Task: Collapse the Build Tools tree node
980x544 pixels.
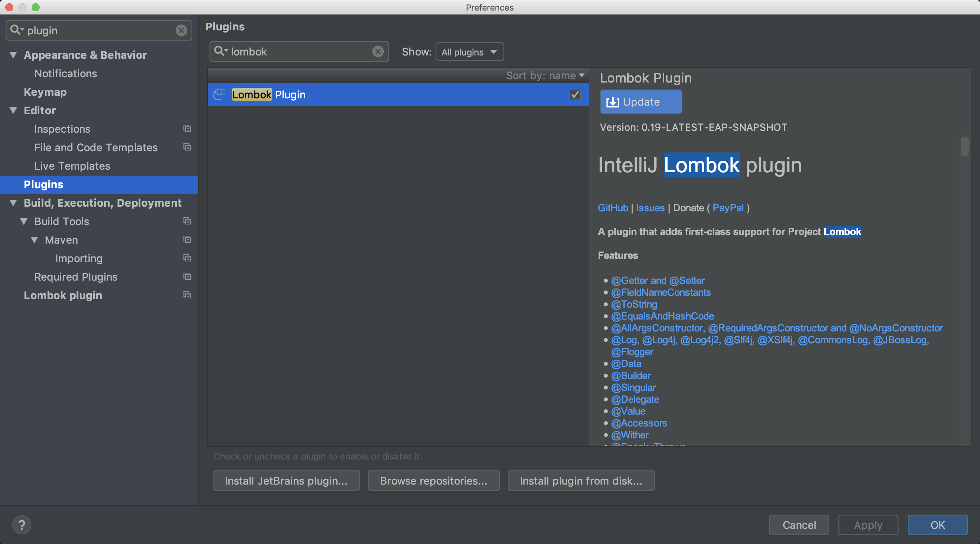Action: pyautogui.click(x=24, y=221)
